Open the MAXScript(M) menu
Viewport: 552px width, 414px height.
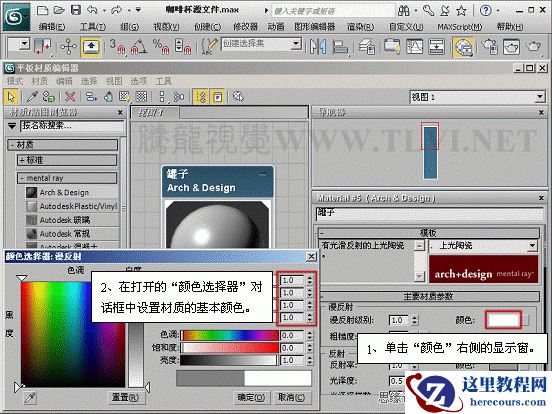[459, 27]
